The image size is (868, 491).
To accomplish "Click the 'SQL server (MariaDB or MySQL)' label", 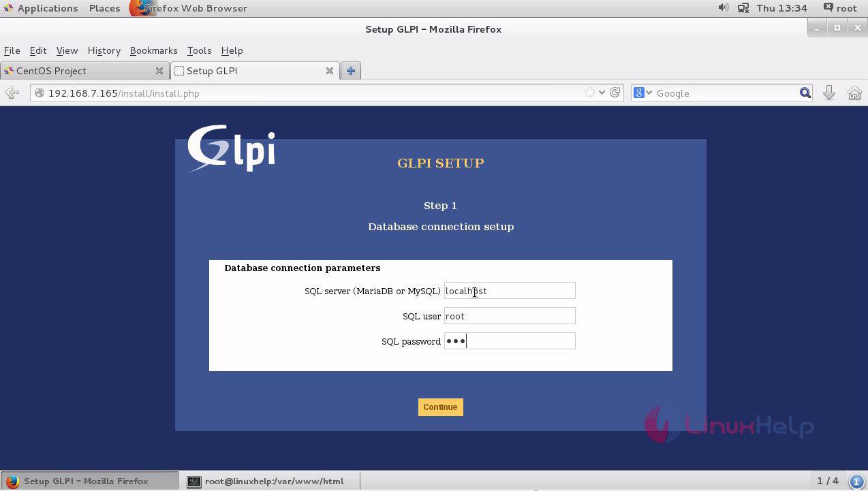I will (373, 291).
